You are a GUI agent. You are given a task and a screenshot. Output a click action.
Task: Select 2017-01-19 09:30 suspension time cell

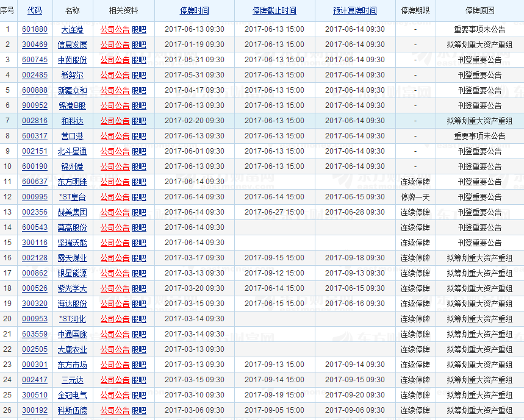tap(195, 44)
